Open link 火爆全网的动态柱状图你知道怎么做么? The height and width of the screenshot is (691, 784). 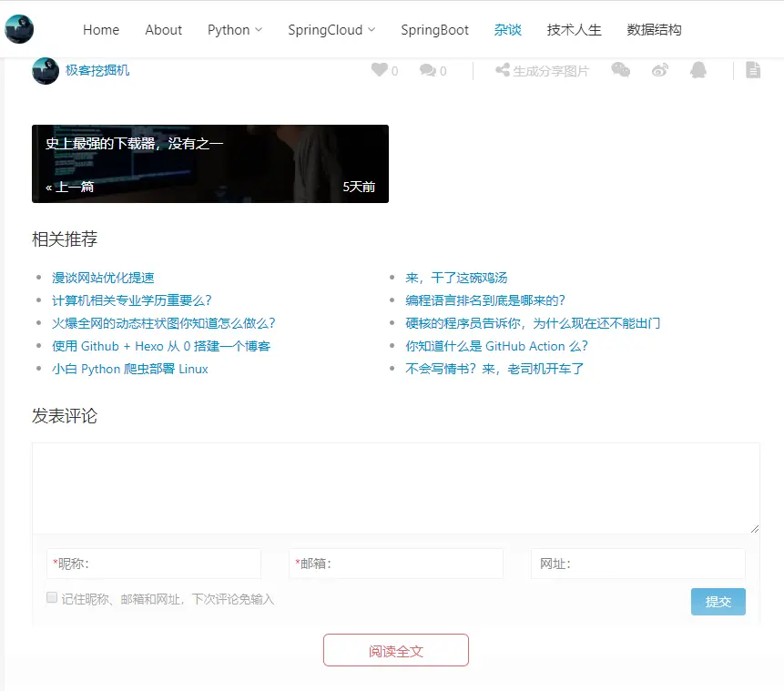point(164,323)
